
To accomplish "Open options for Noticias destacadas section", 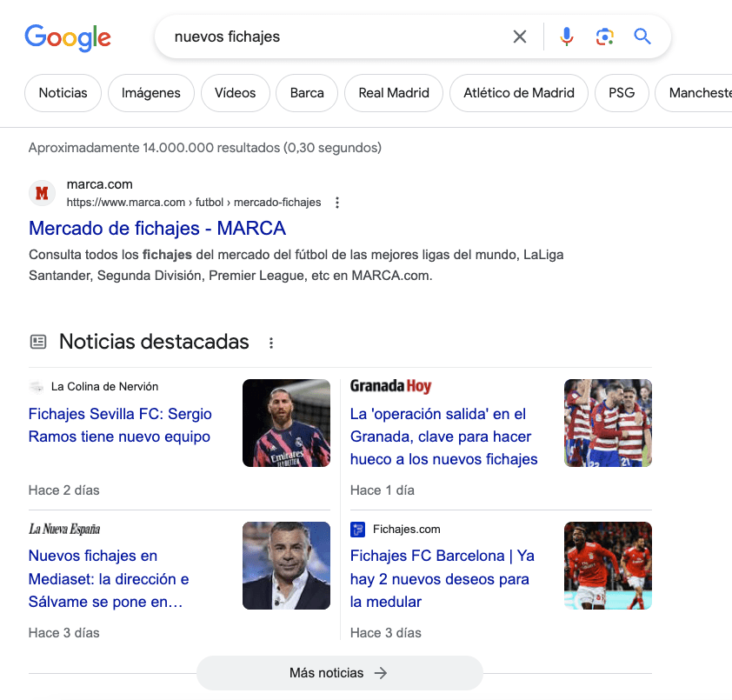I will click(x=270, y=343).
